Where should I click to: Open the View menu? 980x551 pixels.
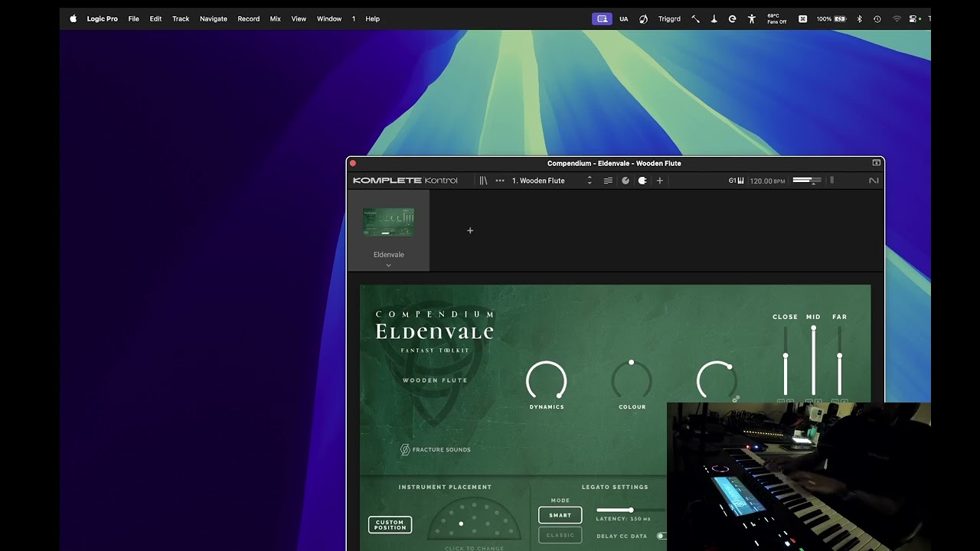299,18
